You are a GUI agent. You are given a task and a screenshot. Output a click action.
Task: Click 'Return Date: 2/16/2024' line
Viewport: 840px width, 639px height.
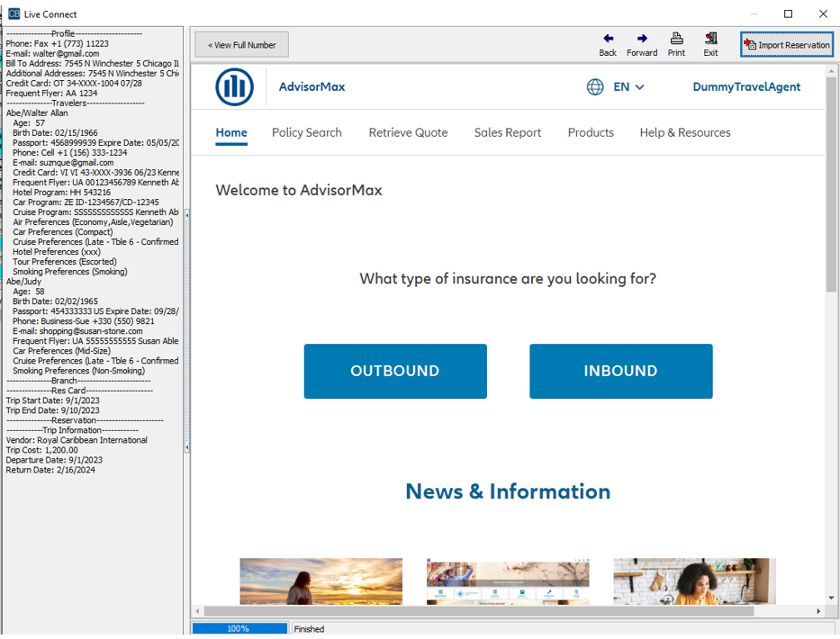click(50, 470)
